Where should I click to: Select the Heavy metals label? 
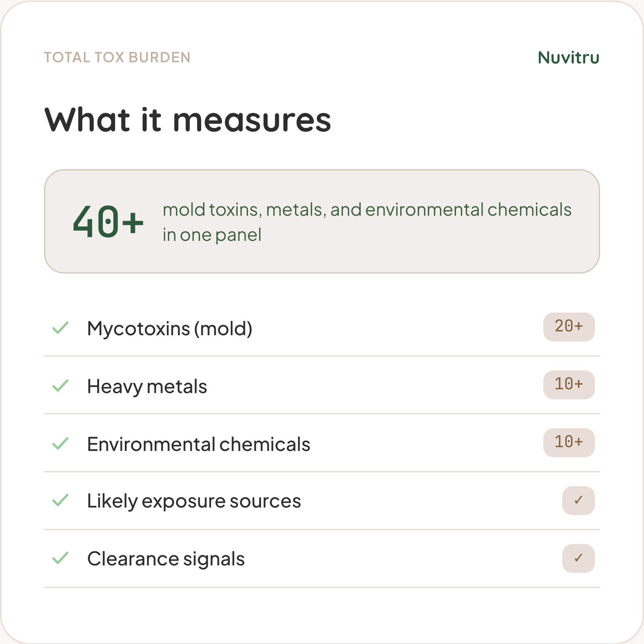click(147, 386)
